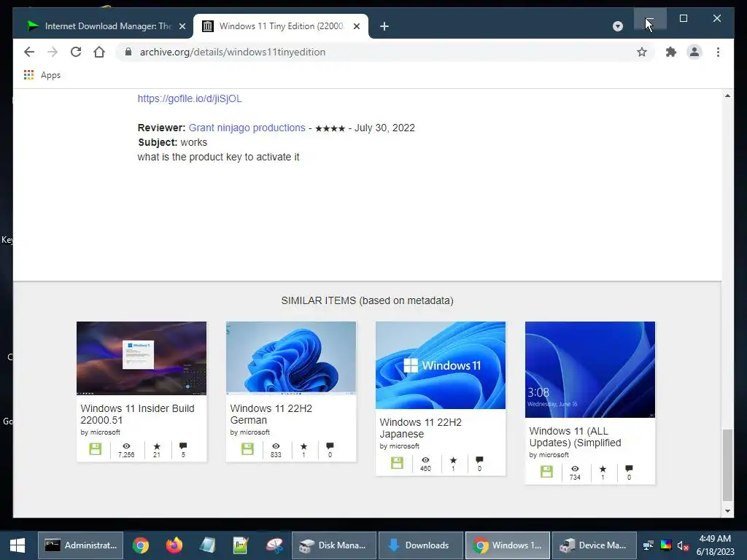Open the Windows 11 22H2 Japanese thumbnail
The height and width of the screenshot is (560, 747).
click(x=441, y=365)
